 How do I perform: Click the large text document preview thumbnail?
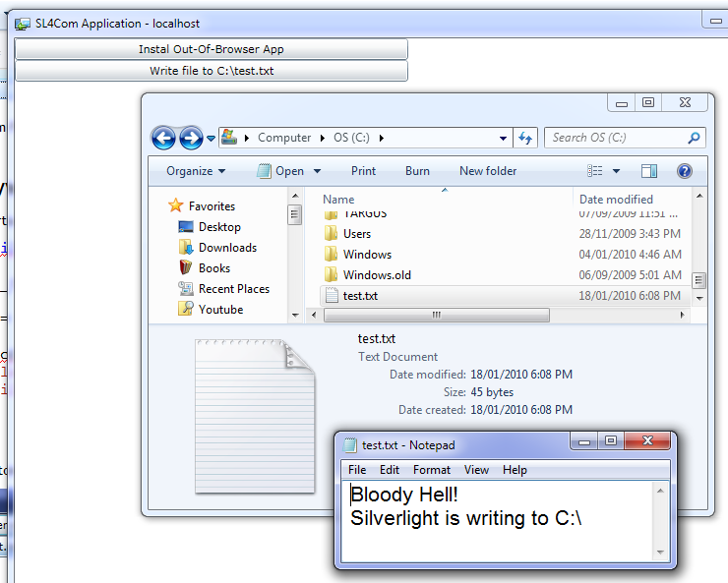(x=255, y=417)
